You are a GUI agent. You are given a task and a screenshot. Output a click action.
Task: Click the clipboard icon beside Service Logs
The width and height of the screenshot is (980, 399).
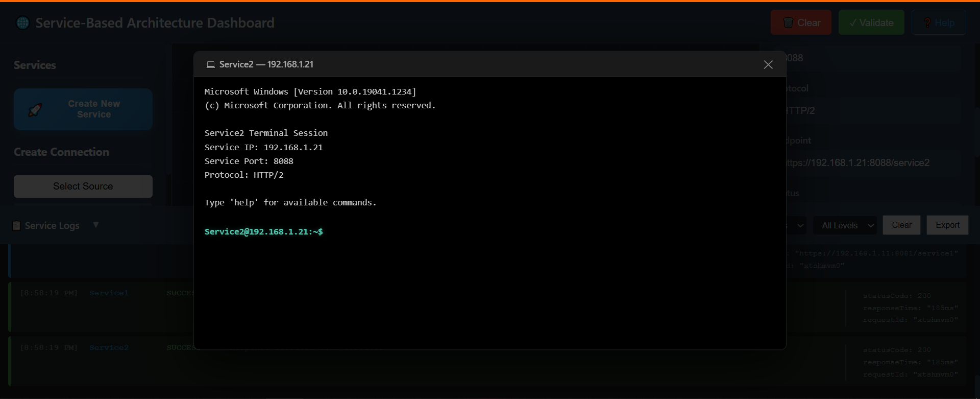pos(17,225)
